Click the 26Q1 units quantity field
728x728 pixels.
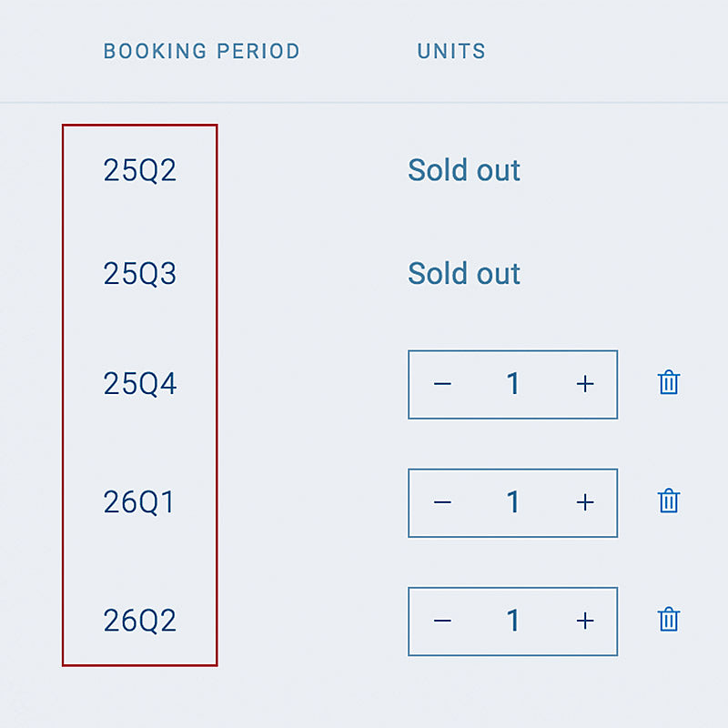click(x=513, y=502)
